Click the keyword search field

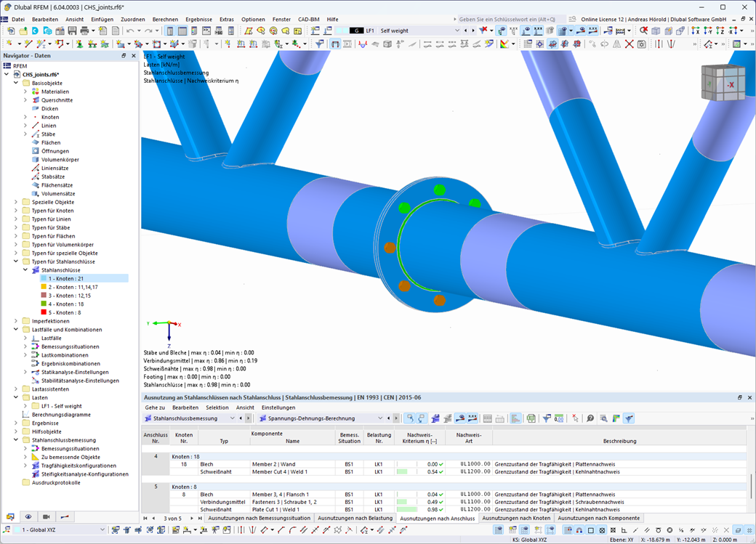coord(510,20)
